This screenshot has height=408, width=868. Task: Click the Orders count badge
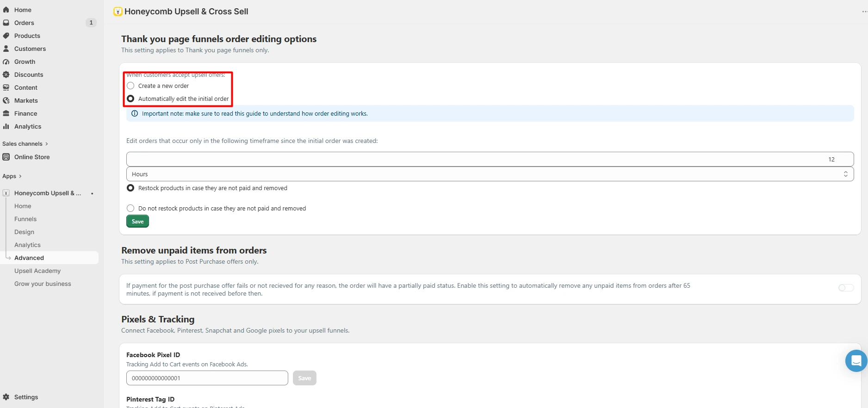click(91, 23)
